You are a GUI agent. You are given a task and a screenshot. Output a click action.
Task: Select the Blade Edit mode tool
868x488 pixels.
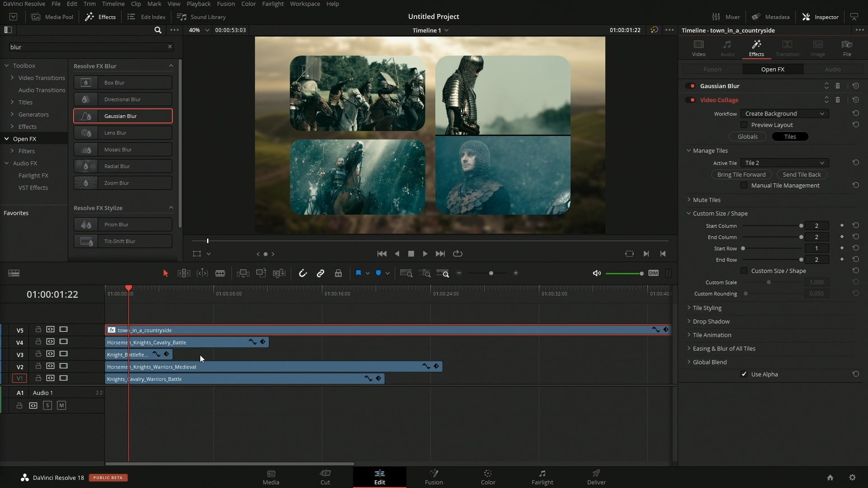(x=220, y=273)
